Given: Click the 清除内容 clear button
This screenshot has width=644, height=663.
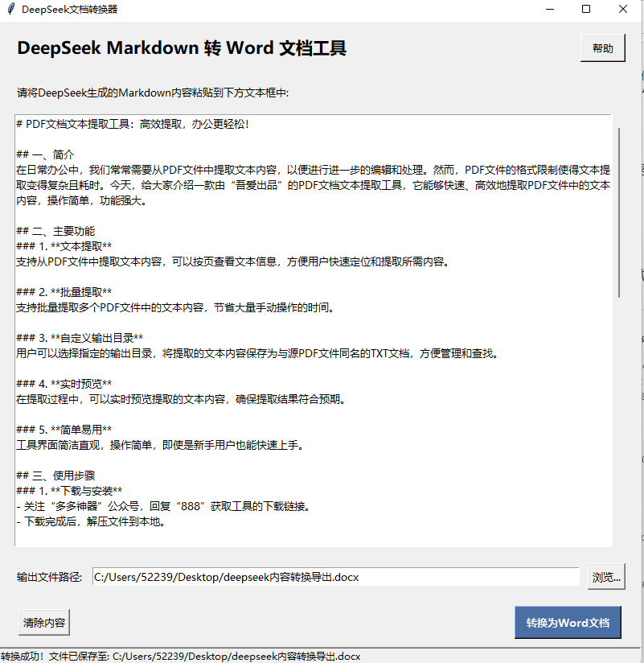Looking at the screenshot, I should [44, 623].
